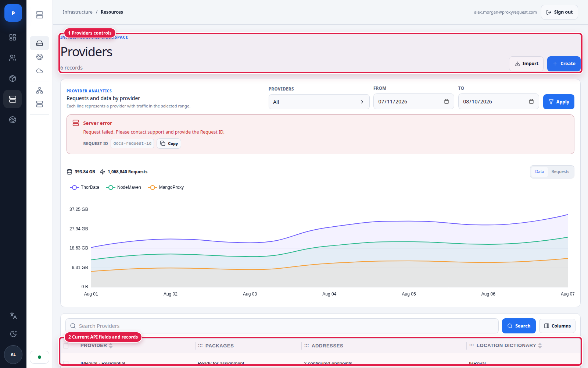This screenshot has width=588, height=368.
Task: Toggle dark mode moon icon
Action: click(13, 334)
